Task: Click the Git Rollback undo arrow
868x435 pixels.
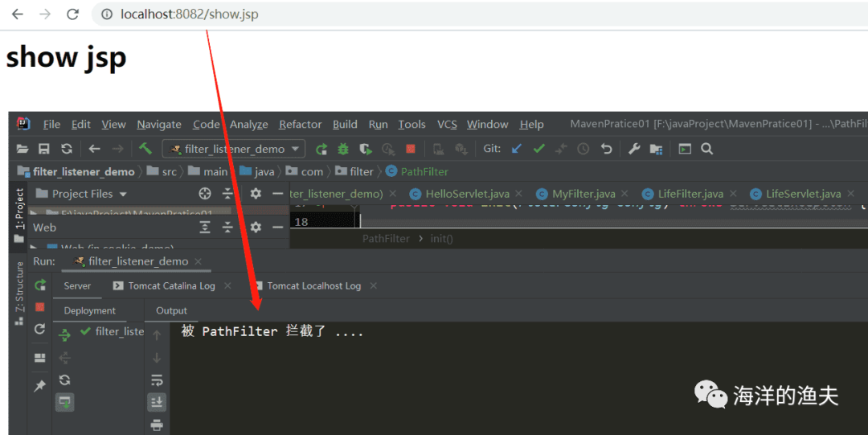Action: coord(606,149)
